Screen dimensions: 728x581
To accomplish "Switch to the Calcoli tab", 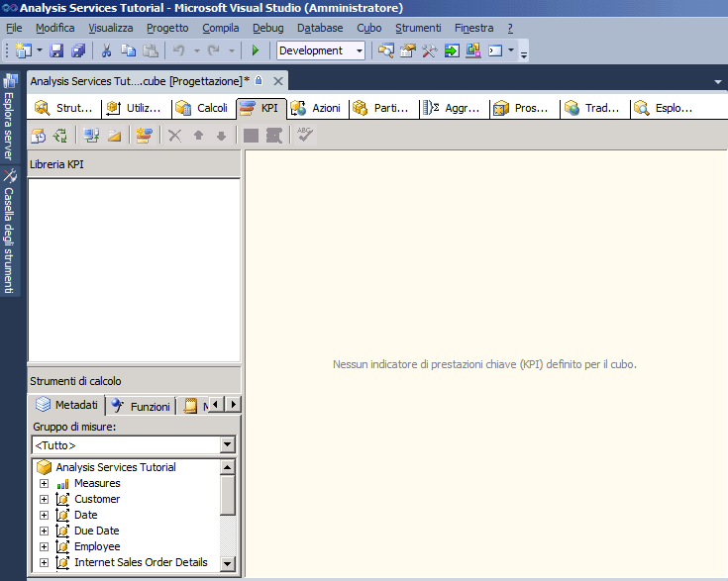I will (x=202, y=108).
